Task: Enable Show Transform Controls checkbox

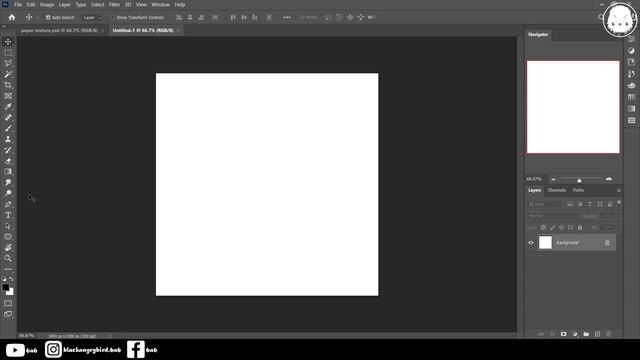Action: [x=113, y=18]
